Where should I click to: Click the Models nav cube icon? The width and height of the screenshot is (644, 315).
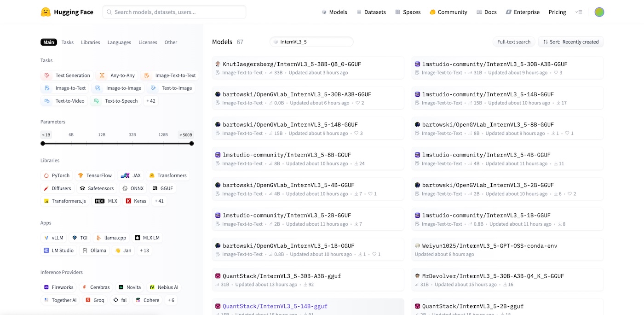324,12
